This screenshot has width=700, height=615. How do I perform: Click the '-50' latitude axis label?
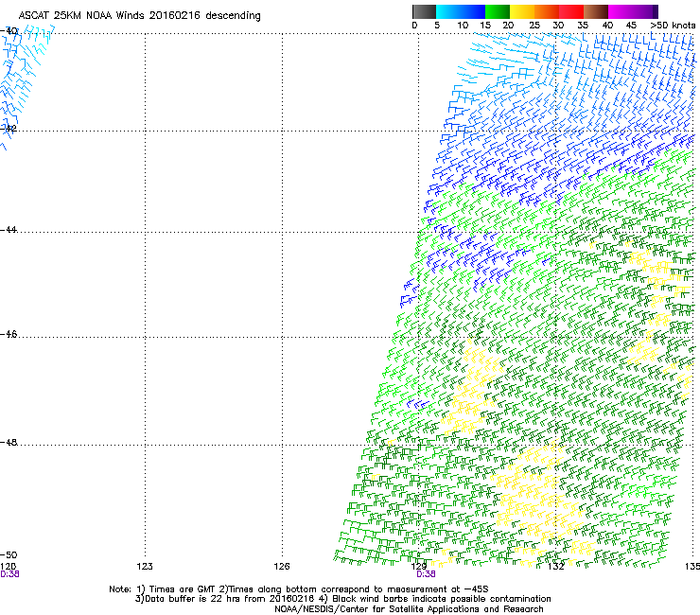pos(9,554)
